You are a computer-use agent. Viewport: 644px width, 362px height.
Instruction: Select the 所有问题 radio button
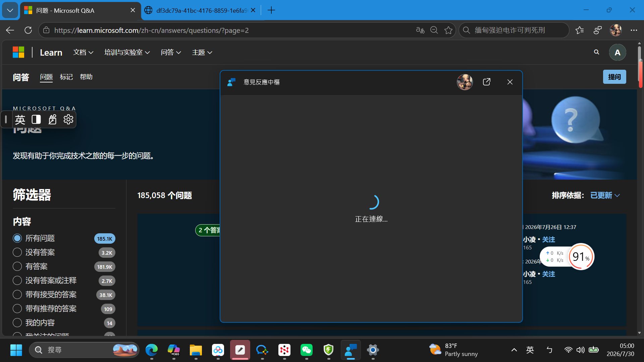17,238
